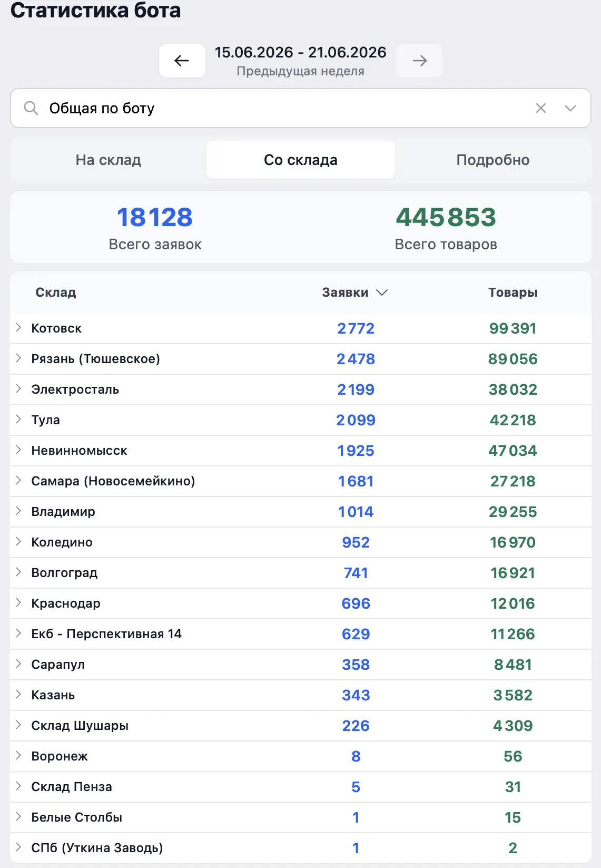Click Казань requests value 343
This screenshot has width=601, height=868.
356,695
